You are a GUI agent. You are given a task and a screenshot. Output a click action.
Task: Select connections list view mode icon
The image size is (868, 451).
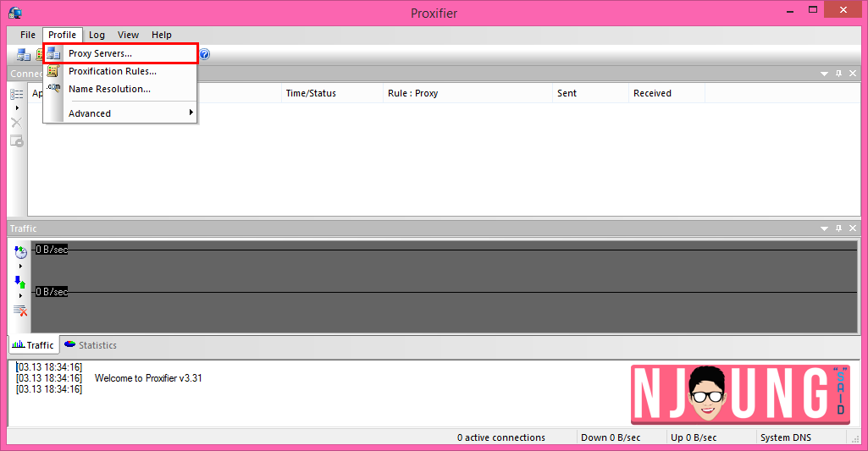17,94
